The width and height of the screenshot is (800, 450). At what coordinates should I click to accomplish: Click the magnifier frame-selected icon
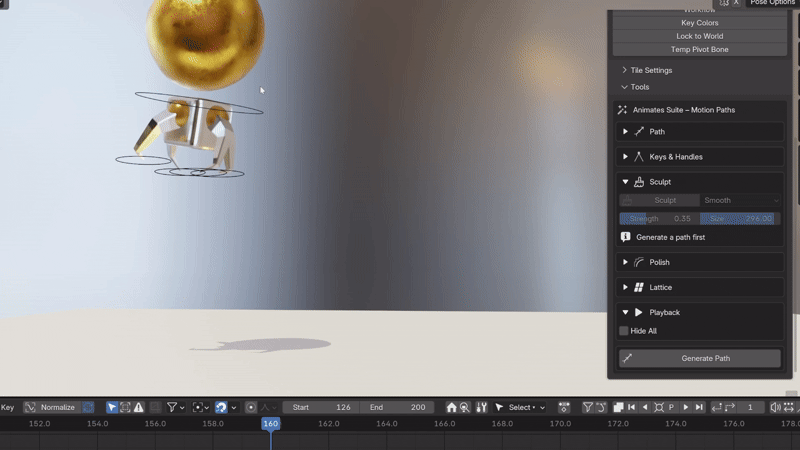coord(465,407)
